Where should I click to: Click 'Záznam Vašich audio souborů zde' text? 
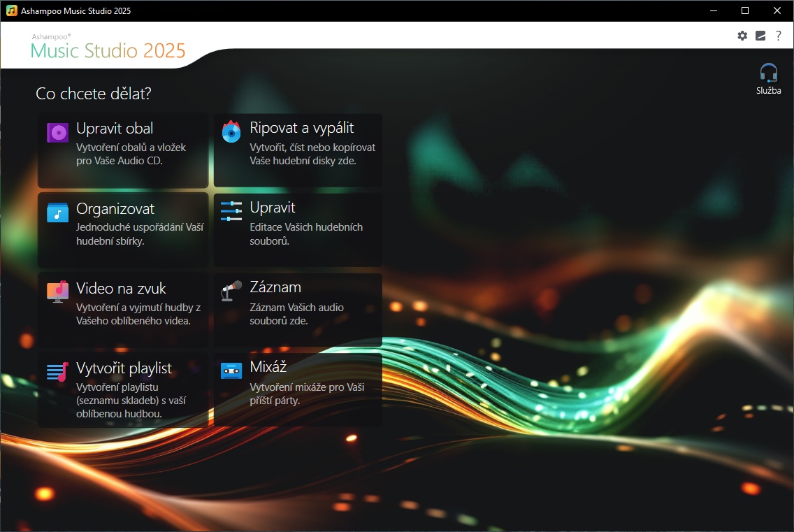297,314
